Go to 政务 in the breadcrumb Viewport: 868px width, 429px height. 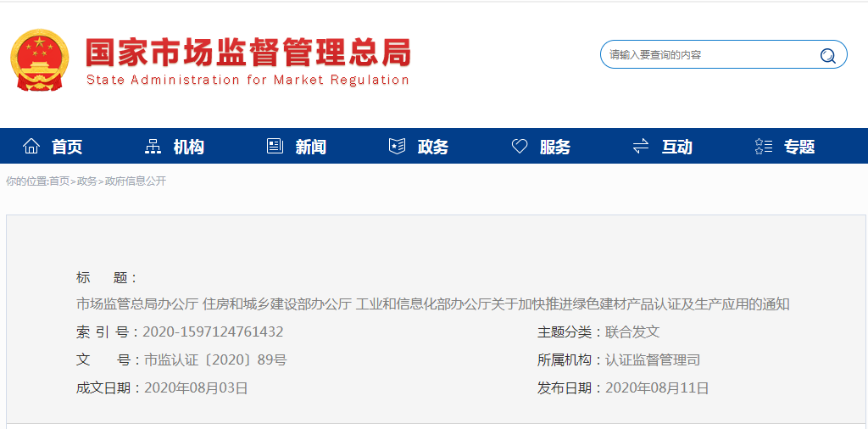pyautogui.click(x=87, y=181)
